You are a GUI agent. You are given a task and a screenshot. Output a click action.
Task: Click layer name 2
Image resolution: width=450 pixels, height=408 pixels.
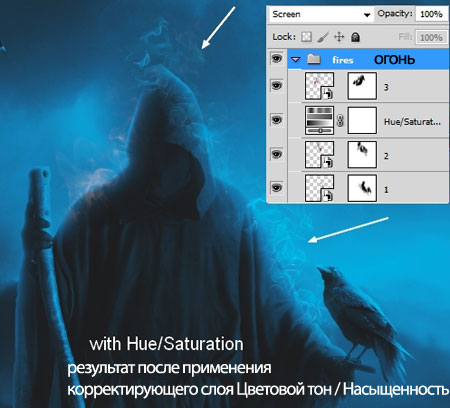click(386, 156)
